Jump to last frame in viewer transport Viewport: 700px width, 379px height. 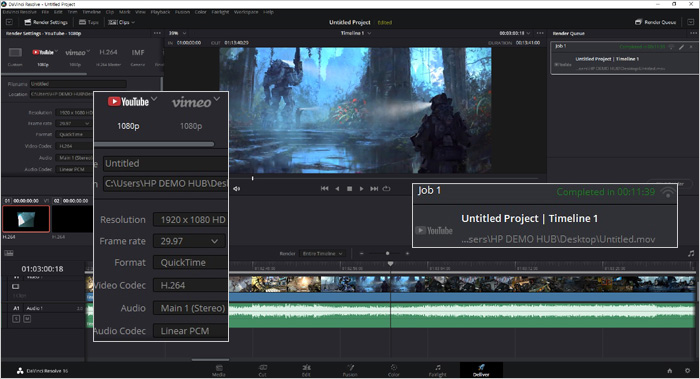374,189
